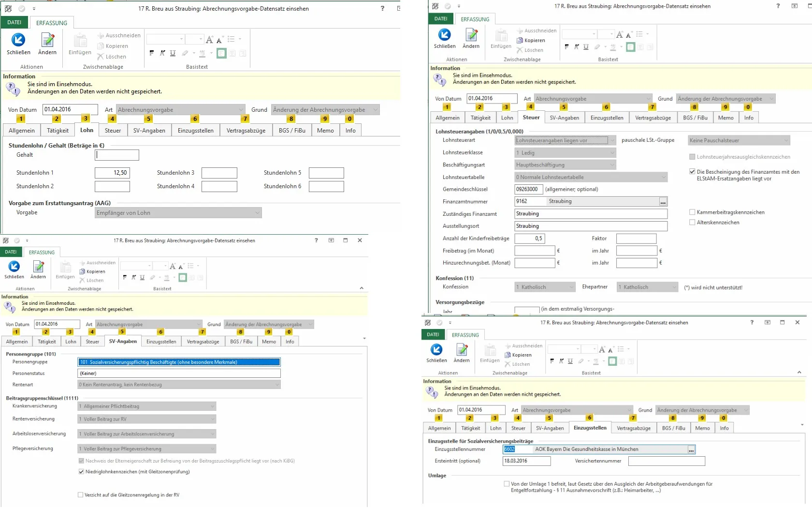The width and height of the screenshot is (812, 508).
Task: Open the Rentenart dropdown
Action: click(x=277, y=385)
